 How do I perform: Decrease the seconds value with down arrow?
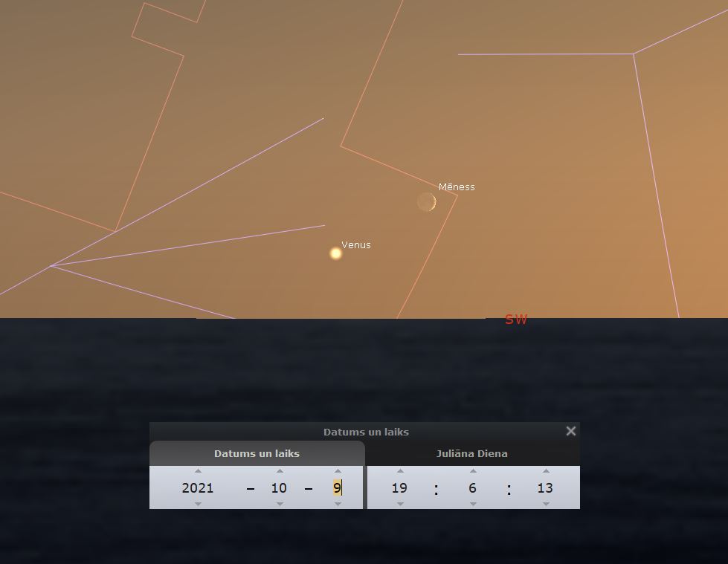point(546,504)
